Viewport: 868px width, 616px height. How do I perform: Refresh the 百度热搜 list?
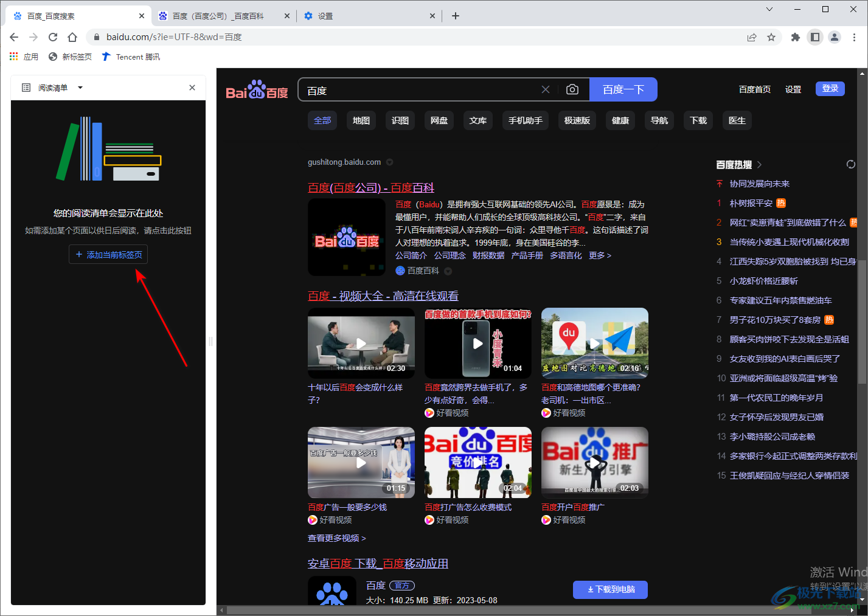coord(850,164)
